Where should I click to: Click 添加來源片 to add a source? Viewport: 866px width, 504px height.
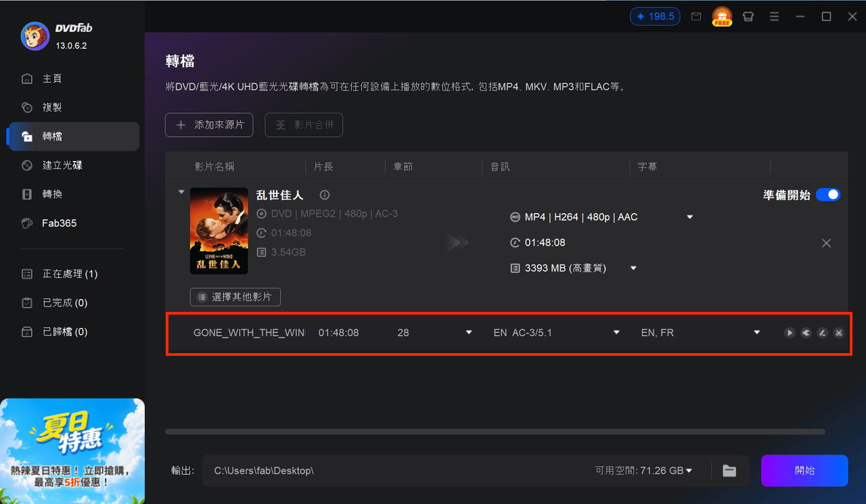tap(209, 125)
